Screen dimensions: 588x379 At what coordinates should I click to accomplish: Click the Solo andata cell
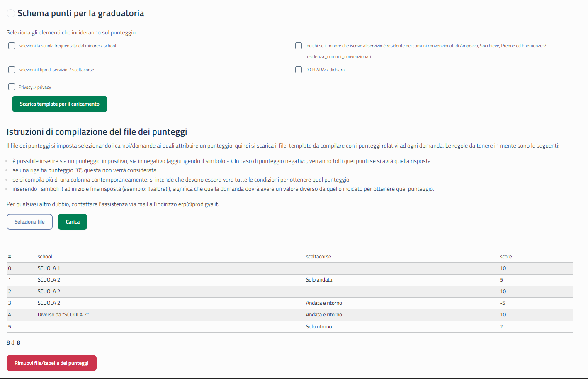[x=319, y=280]
